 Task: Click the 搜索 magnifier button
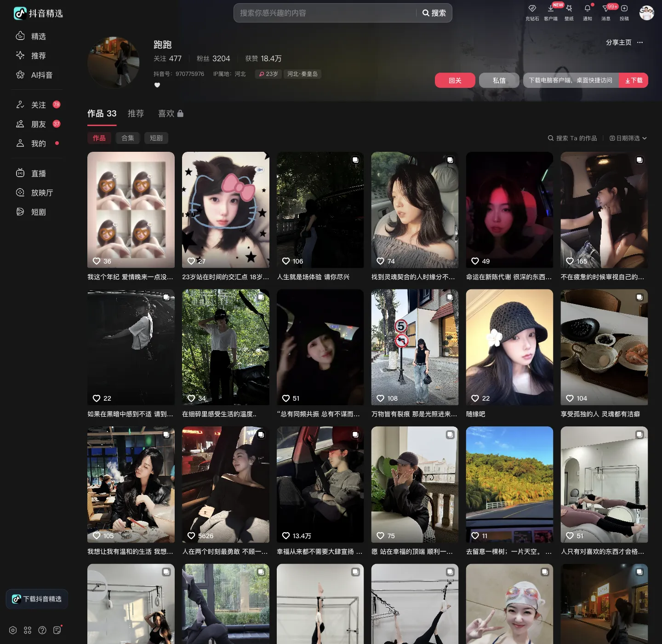(x=434, y=13)
